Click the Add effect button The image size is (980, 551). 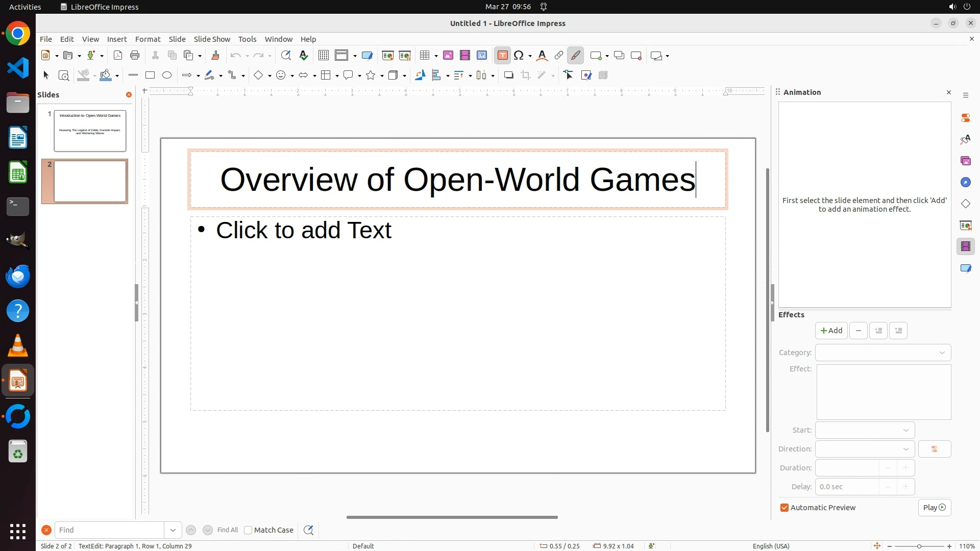[831, 331]
